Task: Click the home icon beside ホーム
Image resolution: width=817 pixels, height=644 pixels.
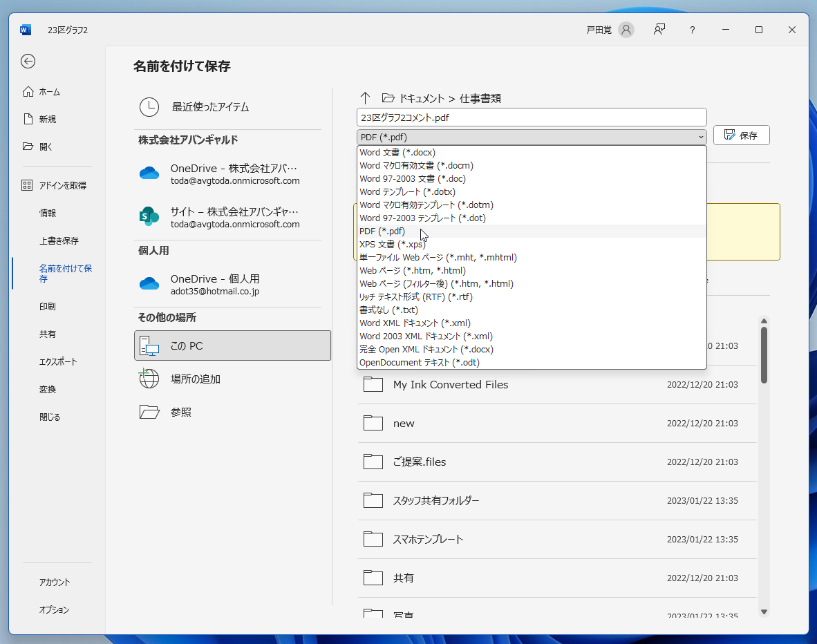Action: coord(28,92)
